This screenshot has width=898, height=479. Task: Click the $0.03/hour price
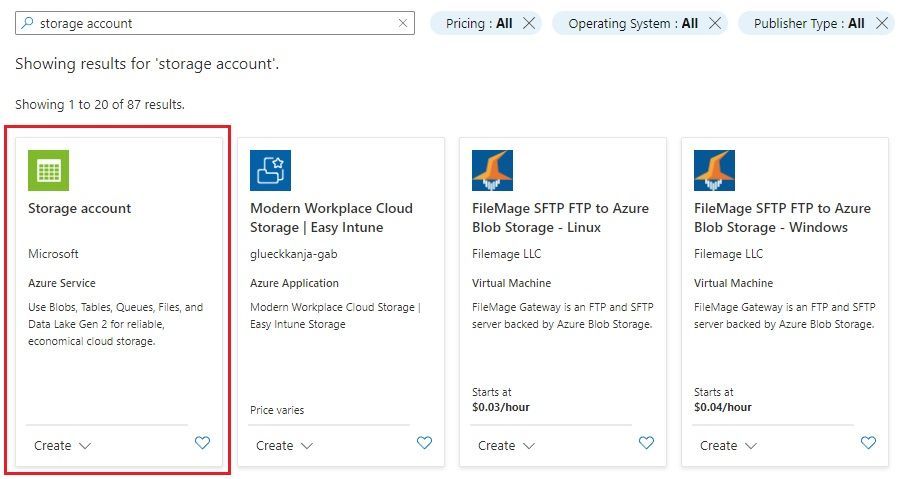(501, 407)
